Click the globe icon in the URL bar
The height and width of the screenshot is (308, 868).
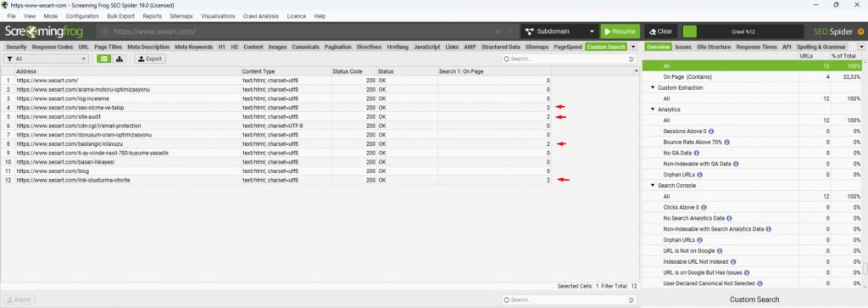(x=105, y=31)
